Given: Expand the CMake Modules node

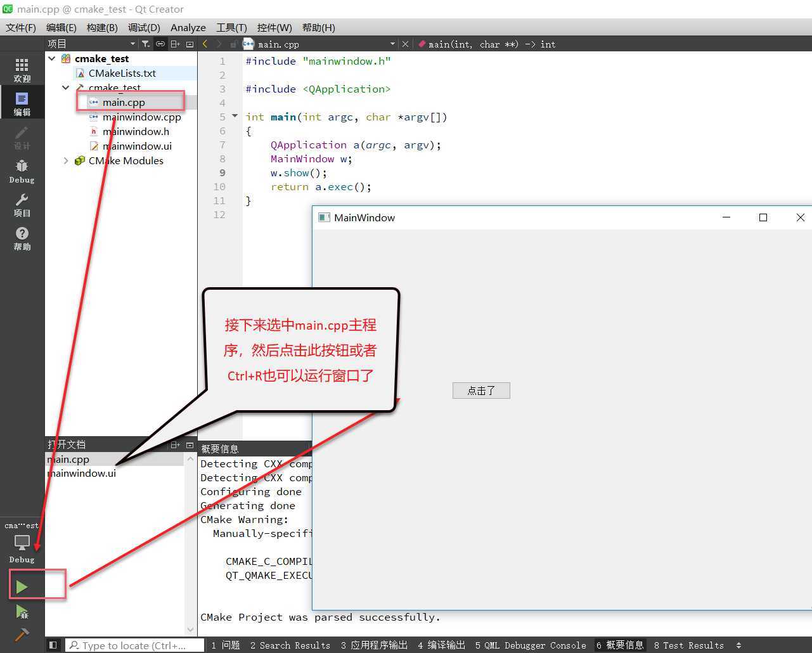Looking at the screenshot, I should [x=66, y=160].
